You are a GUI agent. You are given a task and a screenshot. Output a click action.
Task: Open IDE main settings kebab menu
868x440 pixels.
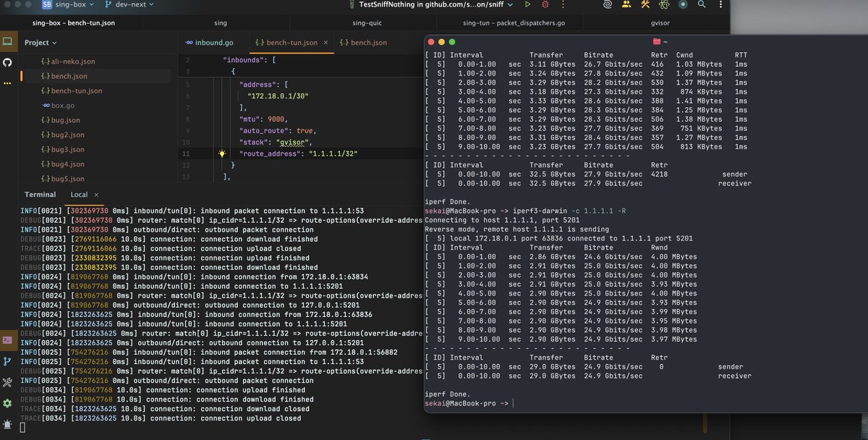719,4
